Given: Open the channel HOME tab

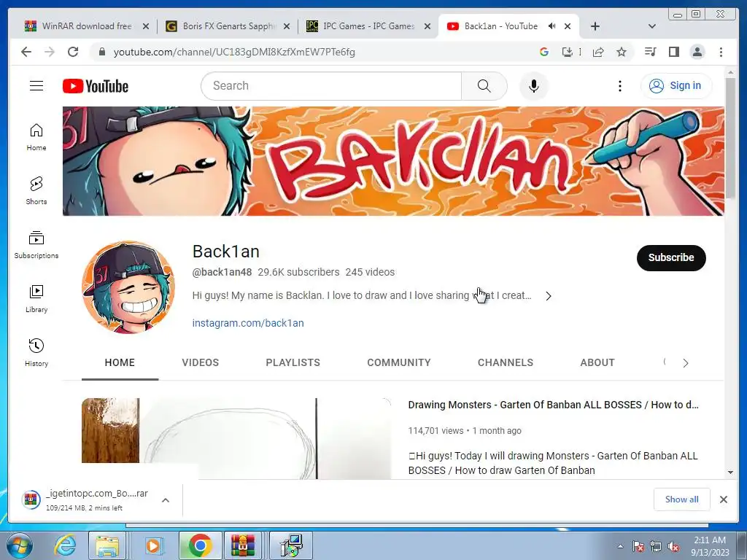Looking at the screenshot, I should [120, 362].
